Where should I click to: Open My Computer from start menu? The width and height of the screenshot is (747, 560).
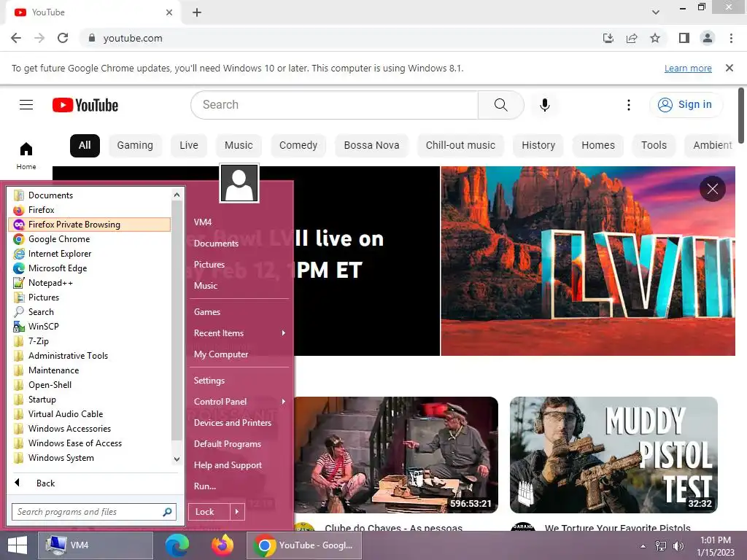click(239, 354)
